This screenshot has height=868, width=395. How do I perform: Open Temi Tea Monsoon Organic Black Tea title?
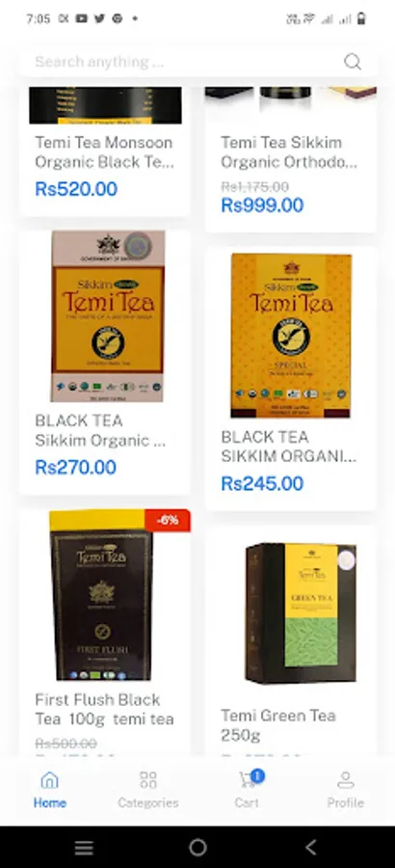pos(104,152)
